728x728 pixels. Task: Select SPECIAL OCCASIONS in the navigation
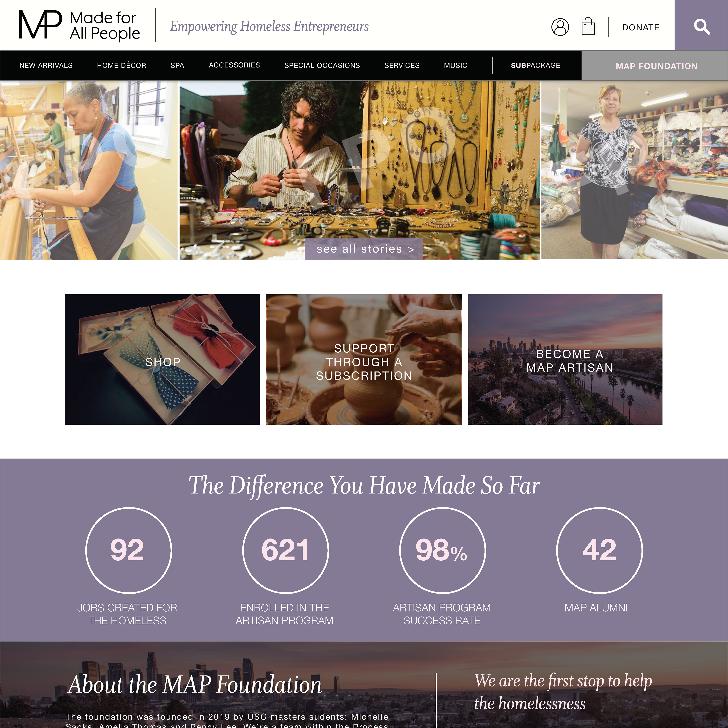point(322,66)
